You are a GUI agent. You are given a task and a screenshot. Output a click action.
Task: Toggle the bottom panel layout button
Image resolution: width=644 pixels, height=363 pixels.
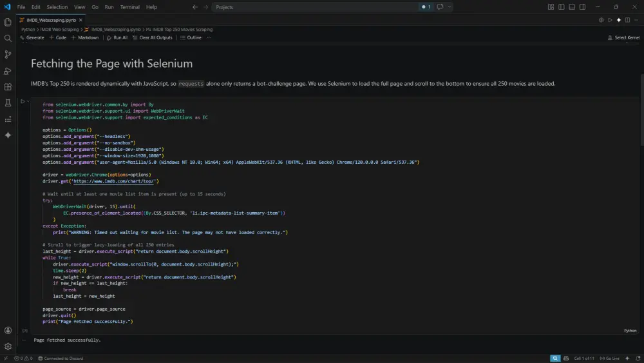[572, 7]
